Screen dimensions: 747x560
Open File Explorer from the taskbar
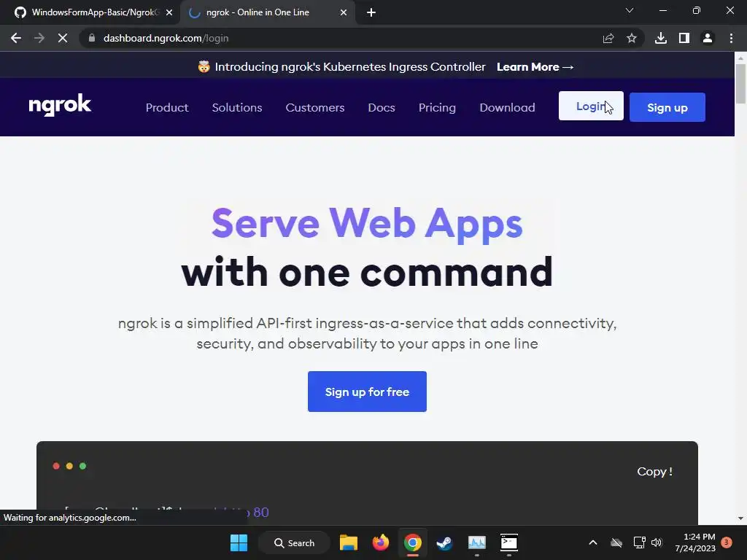tap(348, 542)
